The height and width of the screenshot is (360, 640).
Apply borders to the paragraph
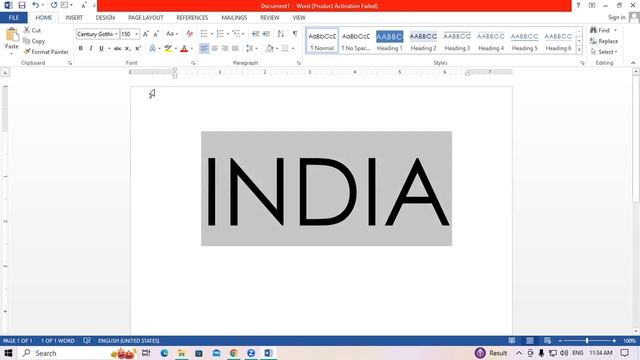(285, 49)
